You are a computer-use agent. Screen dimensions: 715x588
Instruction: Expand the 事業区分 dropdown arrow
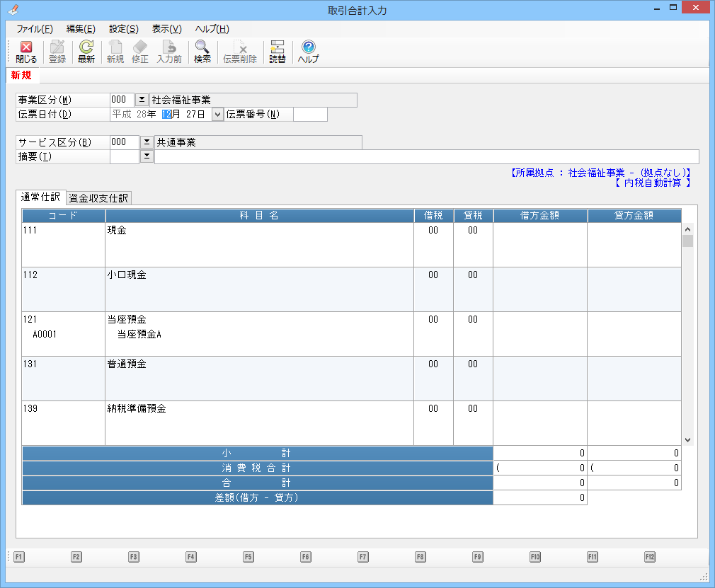coord(141,100)
